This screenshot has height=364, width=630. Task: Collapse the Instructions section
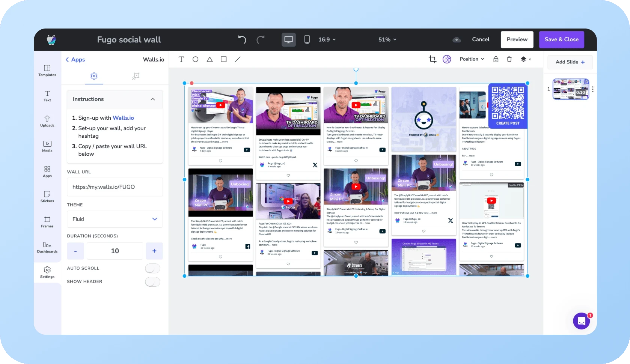tap(152, 99)
